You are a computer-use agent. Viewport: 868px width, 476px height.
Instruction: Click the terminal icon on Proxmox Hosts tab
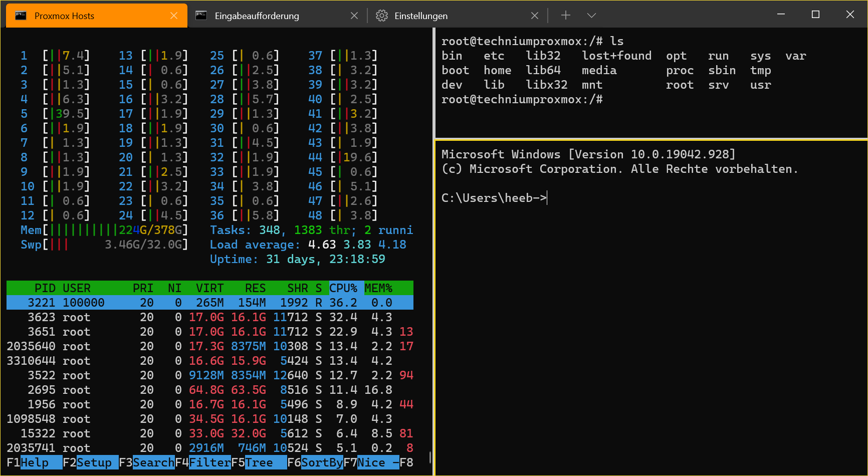(20, 15)
